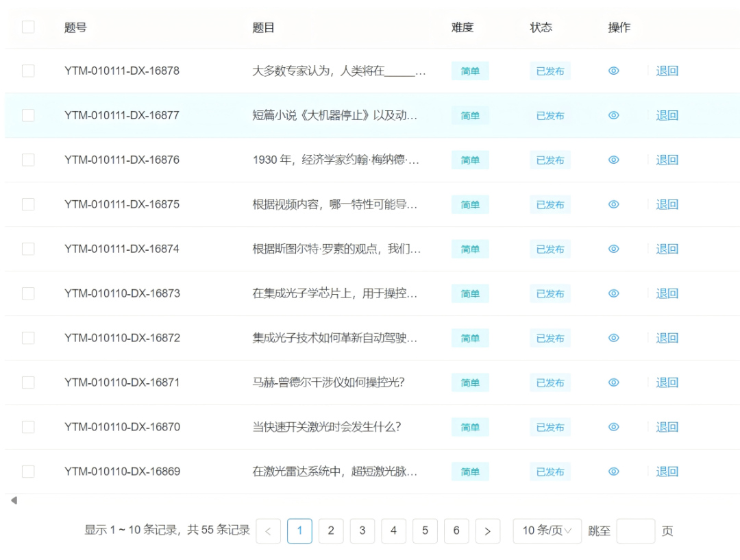Screen dimensions: 740x560
Task: Check the box for YTM-010111-DX-16878
Action: click(x=28, y=71)
